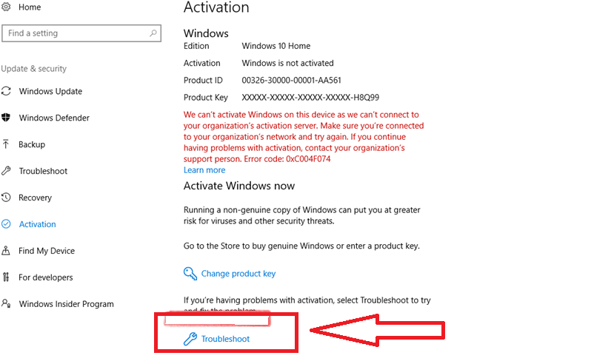The image size is (594, 364).
Task: Click the Recovery clock icon
Action: coord(6,198)
